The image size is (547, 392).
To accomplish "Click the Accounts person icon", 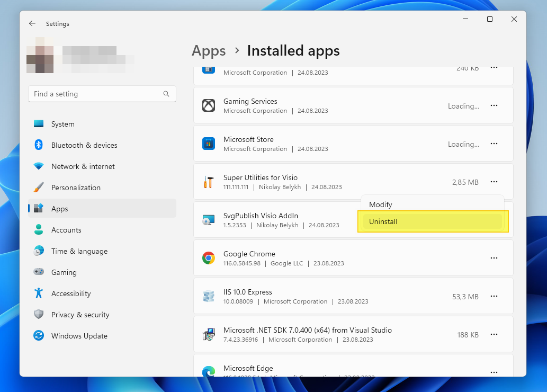I will [39, 230].
